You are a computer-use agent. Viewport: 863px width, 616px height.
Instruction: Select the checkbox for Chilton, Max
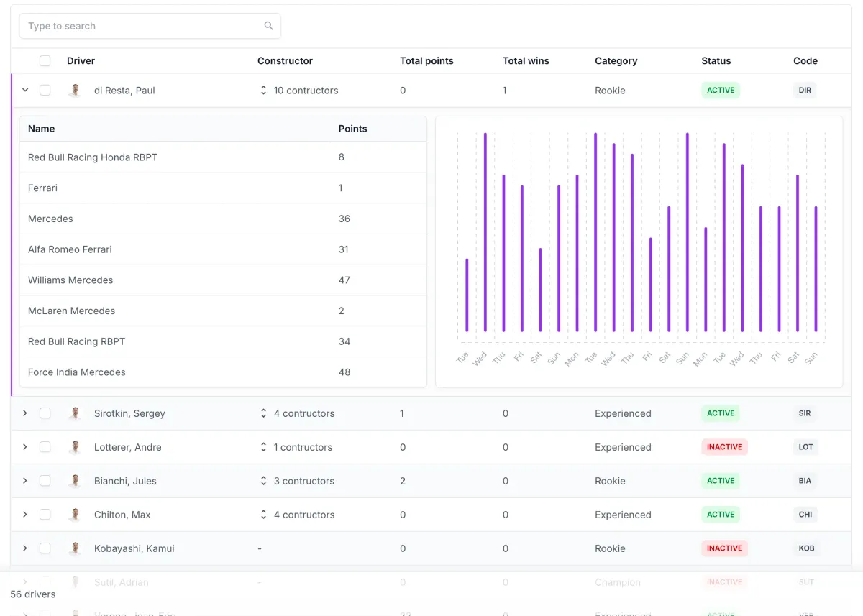45,515
